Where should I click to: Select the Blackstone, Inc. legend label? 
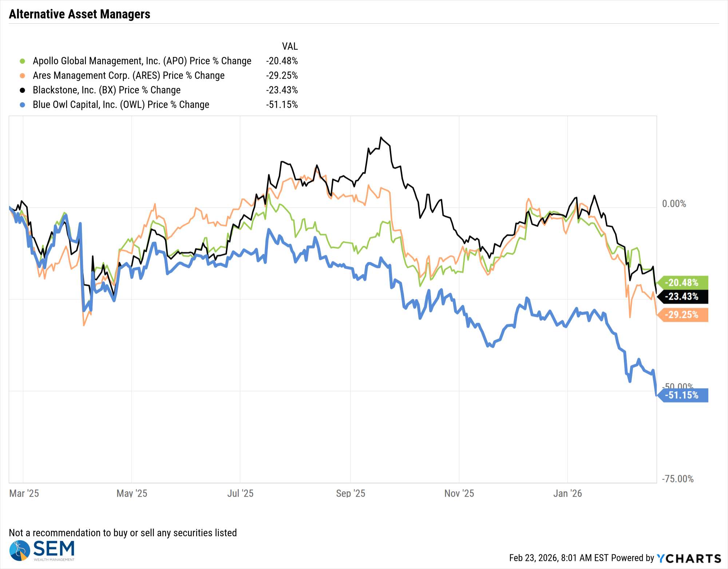point(107,90)
